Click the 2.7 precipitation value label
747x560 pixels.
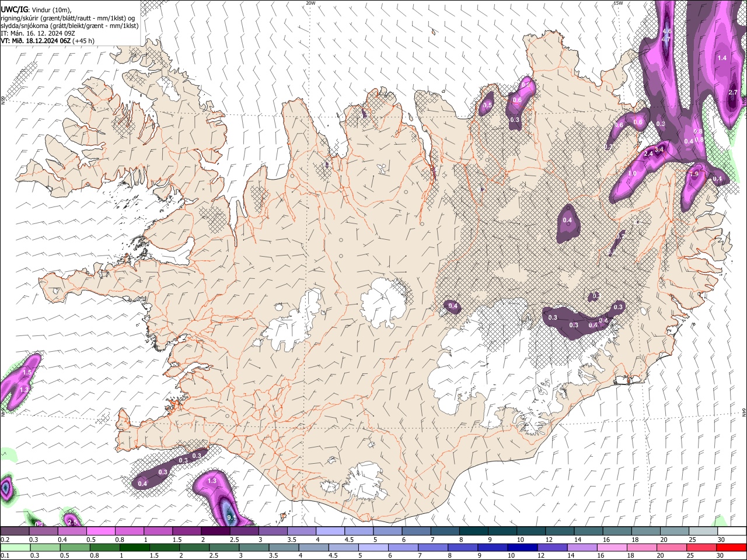click(x=734, y=93)
